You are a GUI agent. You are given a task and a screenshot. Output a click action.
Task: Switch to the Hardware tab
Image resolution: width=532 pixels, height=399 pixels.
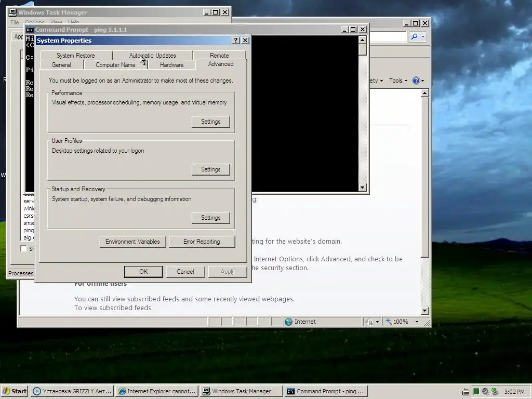pyautogui.click(x=171, y=65)
